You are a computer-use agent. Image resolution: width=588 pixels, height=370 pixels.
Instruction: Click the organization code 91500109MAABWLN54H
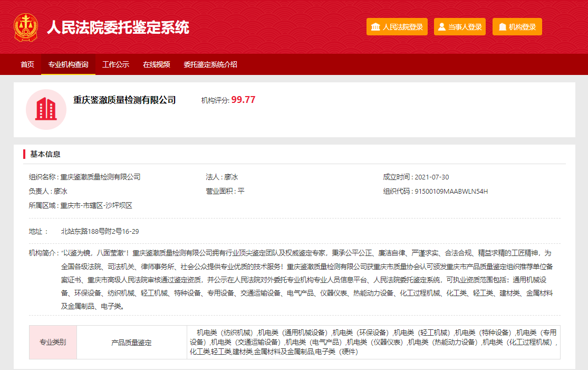click(x=451, y=191)
